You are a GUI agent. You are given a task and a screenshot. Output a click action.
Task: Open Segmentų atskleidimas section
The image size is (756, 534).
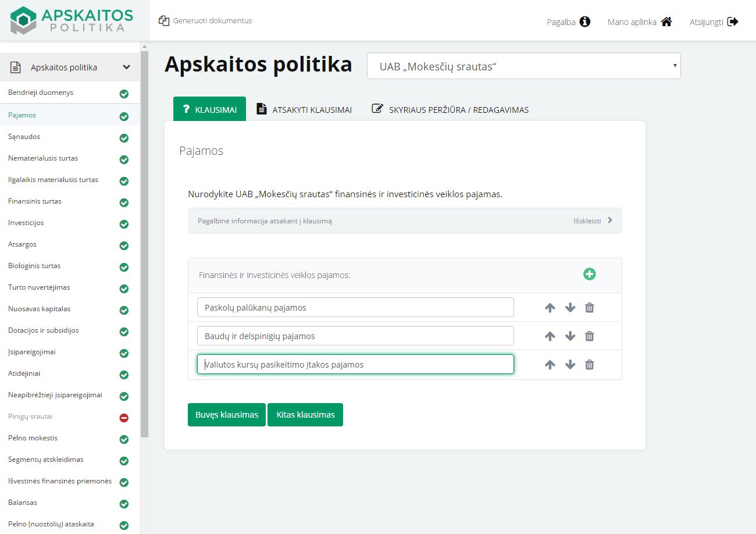(x=46, y=460)
